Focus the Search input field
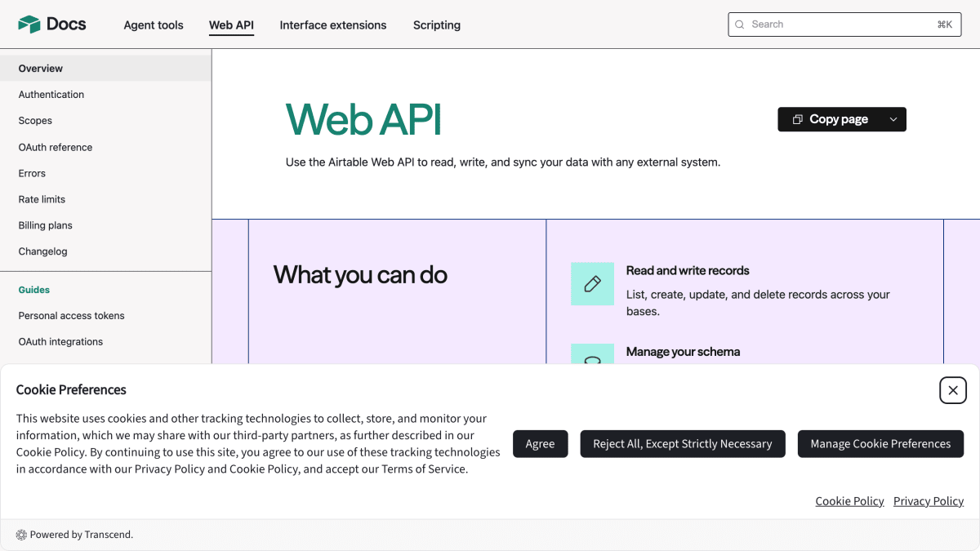 pyautogui.click(x=844, y=24)
